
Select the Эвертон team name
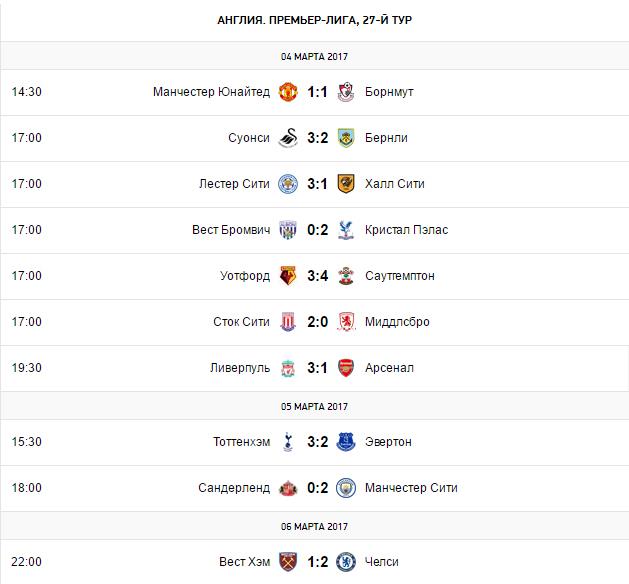(x=388, y=442)
